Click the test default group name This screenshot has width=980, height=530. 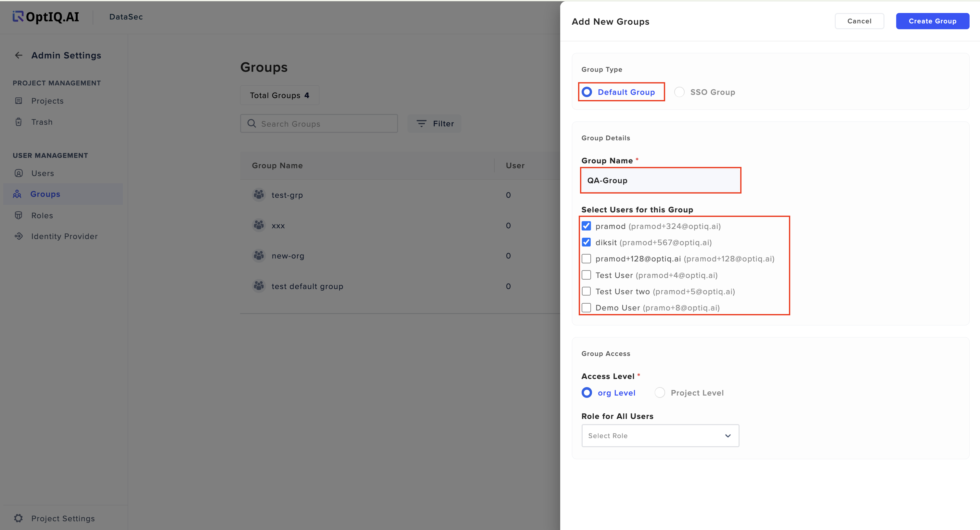coord(307,286)
